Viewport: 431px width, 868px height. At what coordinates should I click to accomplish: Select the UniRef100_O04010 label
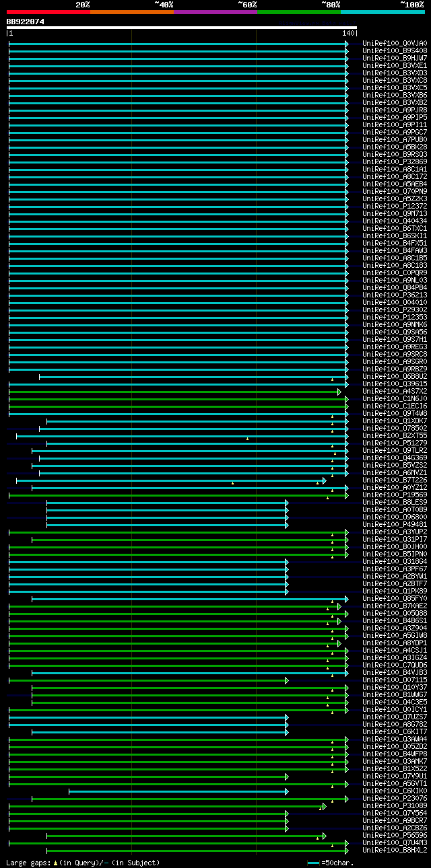click(x=395, y=302)
